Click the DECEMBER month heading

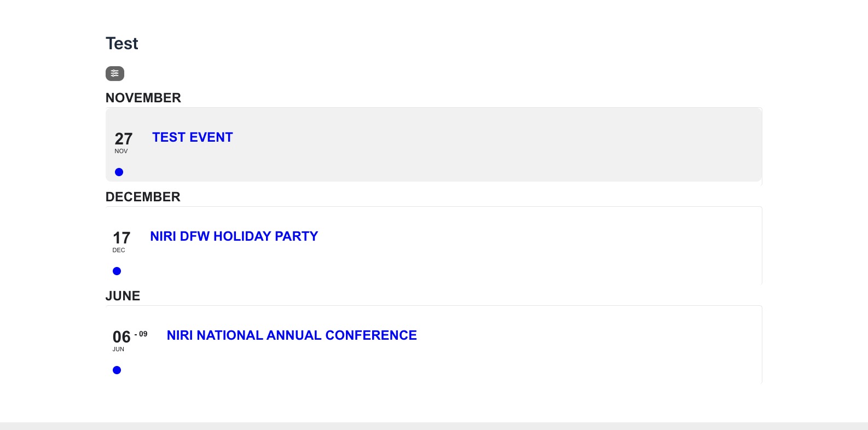[143, 197]
